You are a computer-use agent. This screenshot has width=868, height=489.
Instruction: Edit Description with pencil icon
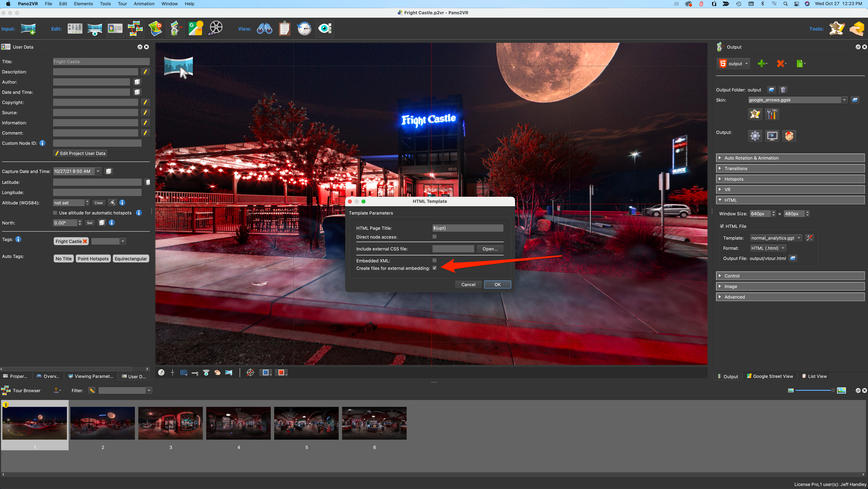pyautogui.click(x=145, y=72)
